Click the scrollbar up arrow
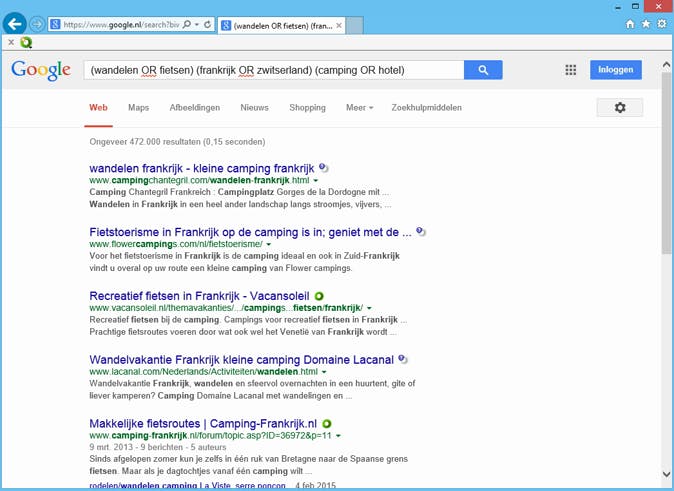Image resolution: width=674 pixels, height=491 pixels. [666, 65]
